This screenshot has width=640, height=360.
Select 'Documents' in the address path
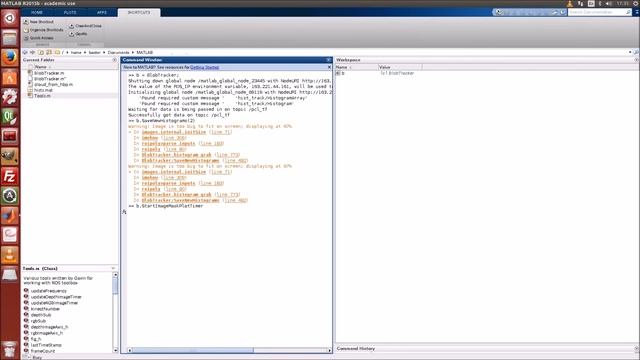pos(118,53)
